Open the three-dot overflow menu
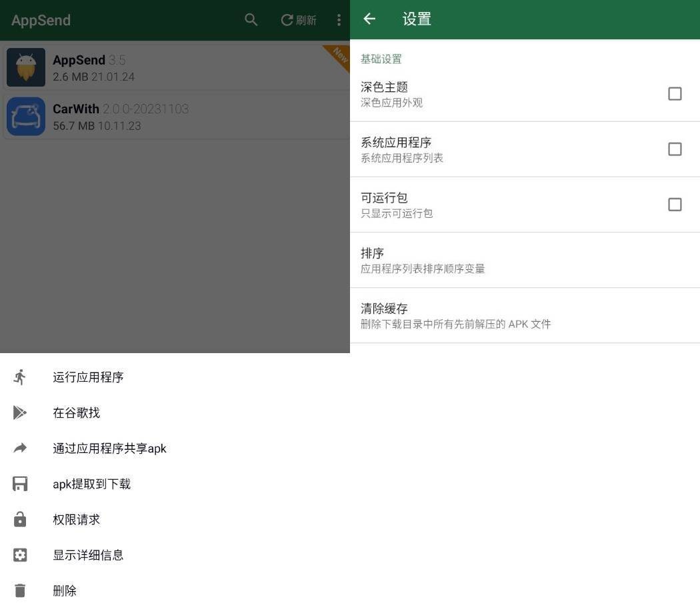The image size is (700, 613). [339, 20]
